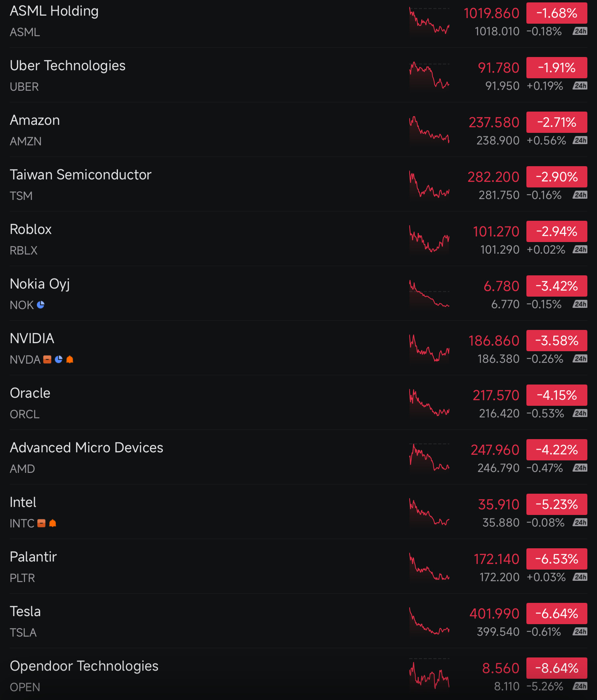The height and width of the screenshot is (700, 597).
Task: View the NVIDIA sparkline chart
Action: 429,348
